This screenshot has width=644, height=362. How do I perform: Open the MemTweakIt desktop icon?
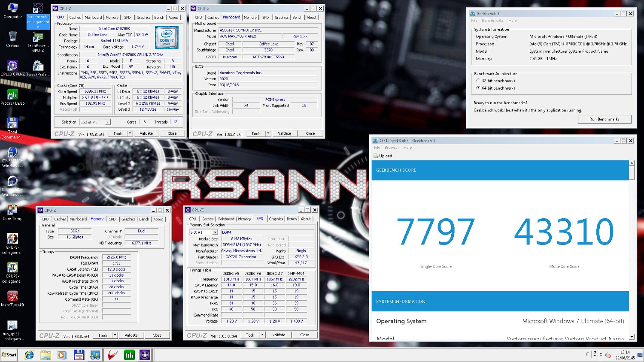(12, 299)
